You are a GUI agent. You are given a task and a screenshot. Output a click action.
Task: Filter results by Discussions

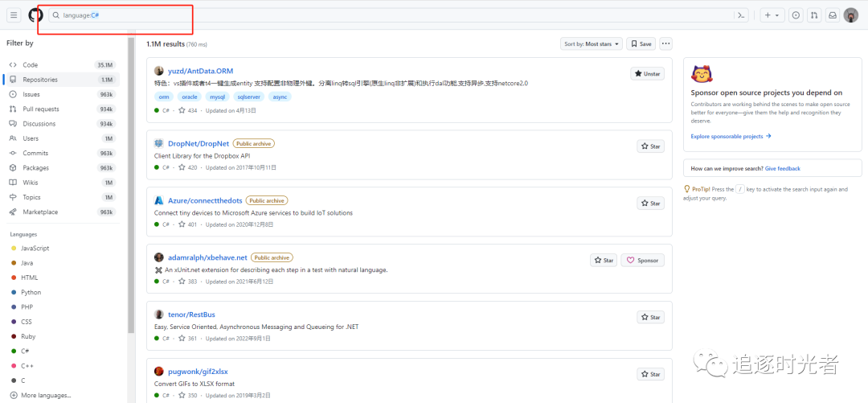(62, 124)
